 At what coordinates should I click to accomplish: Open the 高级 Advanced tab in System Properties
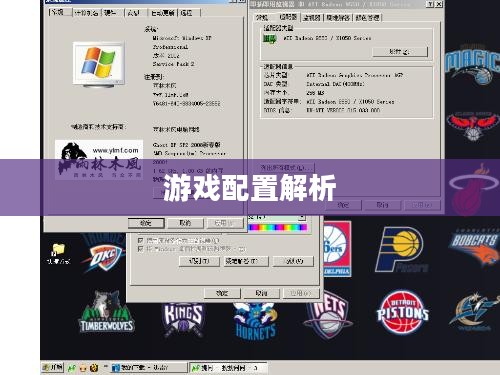(x=134, y=13)
